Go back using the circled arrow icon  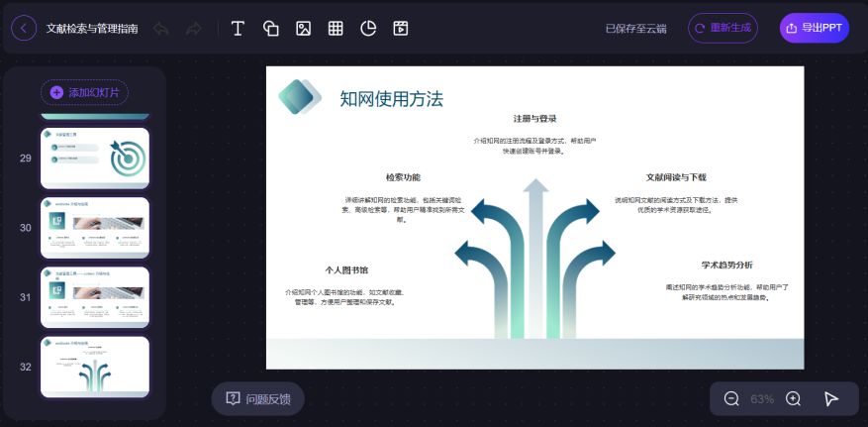click(24, 29)
